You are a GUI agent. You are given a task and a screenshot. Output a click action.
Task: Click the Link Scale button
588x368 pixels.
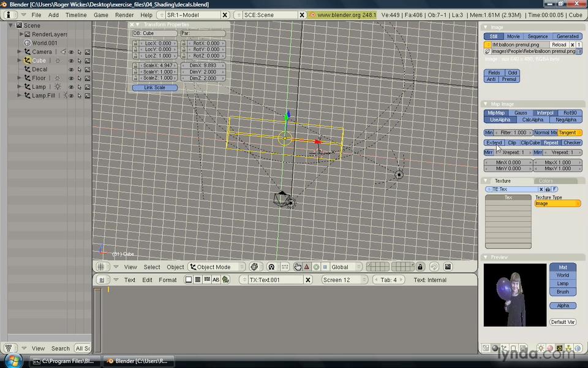155,88
